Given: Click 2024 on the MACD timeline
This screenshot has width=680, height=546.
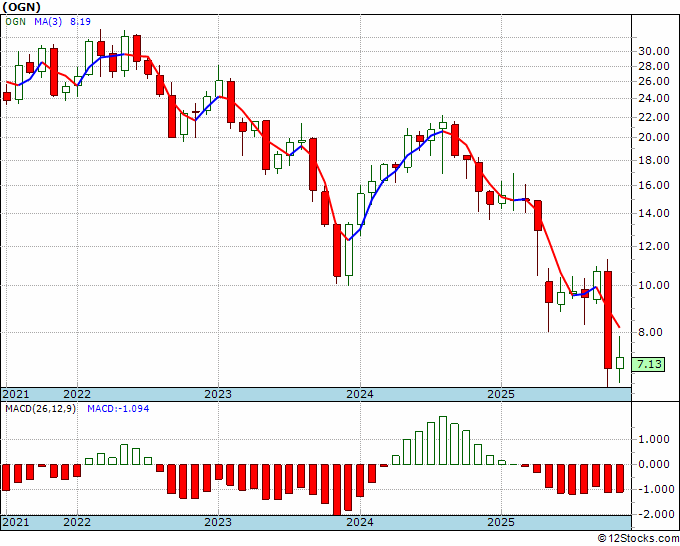Looking at the screenshot, I should pyautogui.click(x=360, y=522).
